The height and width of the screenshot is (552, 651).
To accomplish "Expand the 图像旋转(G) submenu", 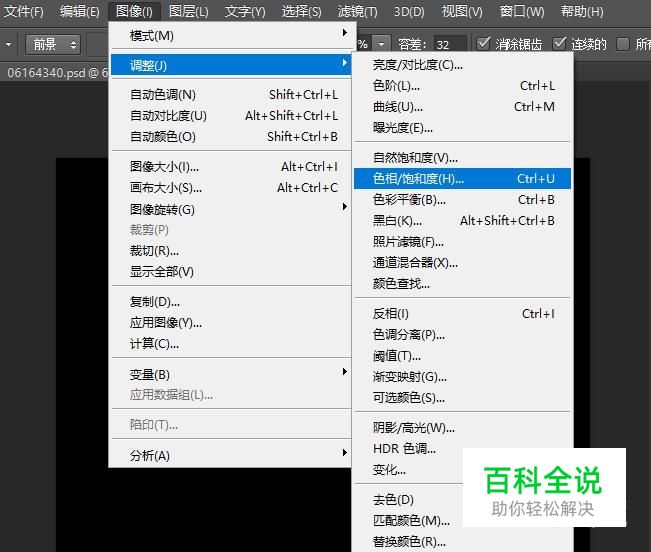I will pos(231,209).
